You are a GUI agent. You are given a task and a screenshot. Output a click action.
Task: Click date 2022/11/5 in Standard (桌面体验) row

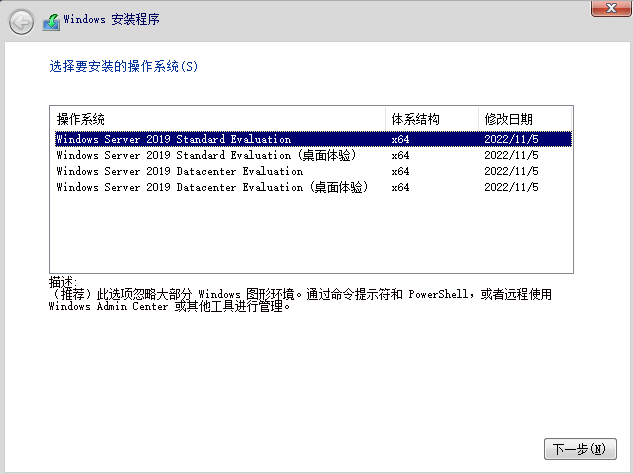[x=511, y=155]
